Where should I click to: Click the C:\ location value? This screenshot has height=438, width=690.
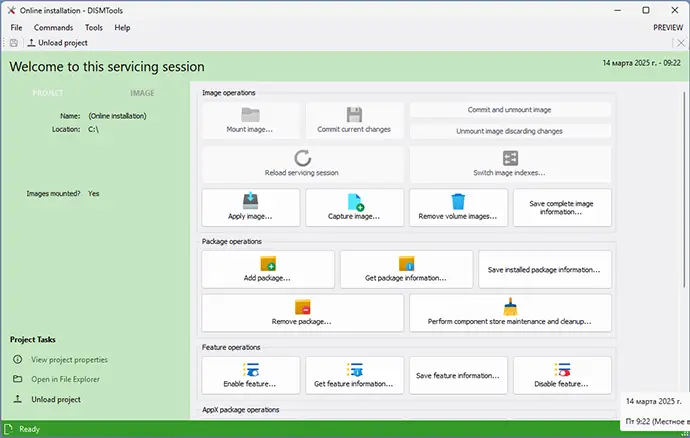point(93,129)
